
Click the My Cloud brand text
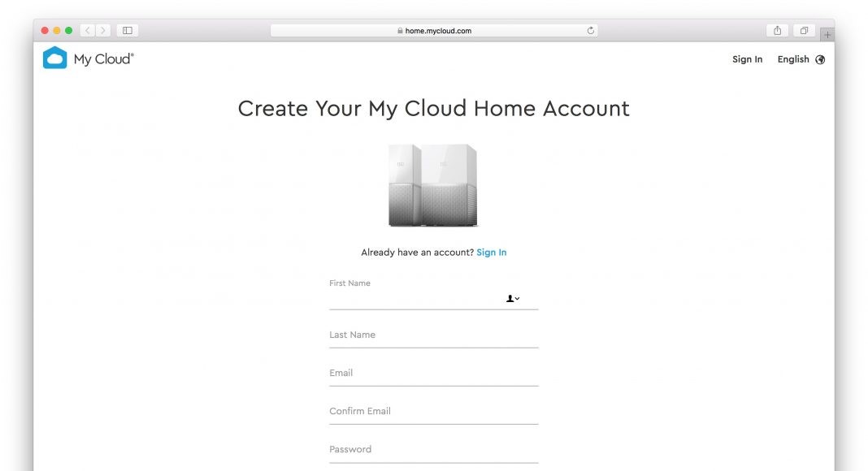(x=104, y=59)
